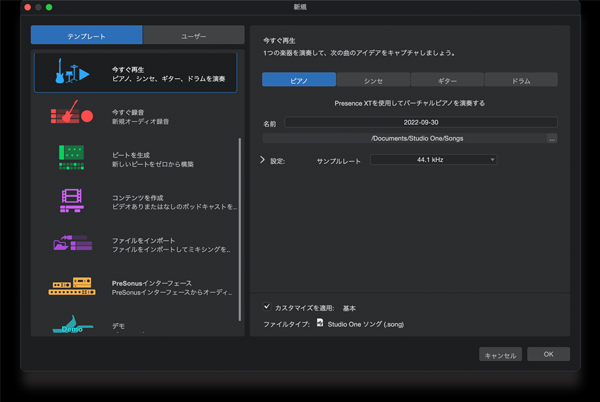Click the キャンセル button
The image size is (600, 402).
[500, 355]
